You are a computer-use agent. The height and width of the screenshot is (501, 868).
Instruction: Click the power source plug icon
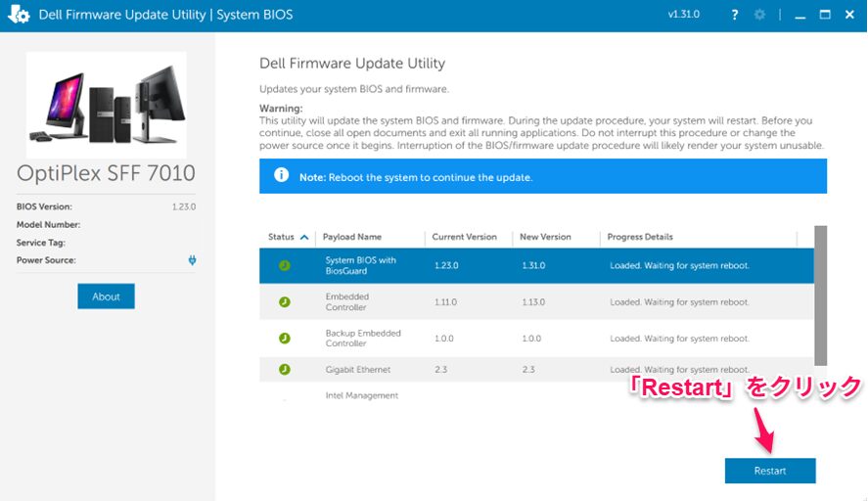pos(193,260)
